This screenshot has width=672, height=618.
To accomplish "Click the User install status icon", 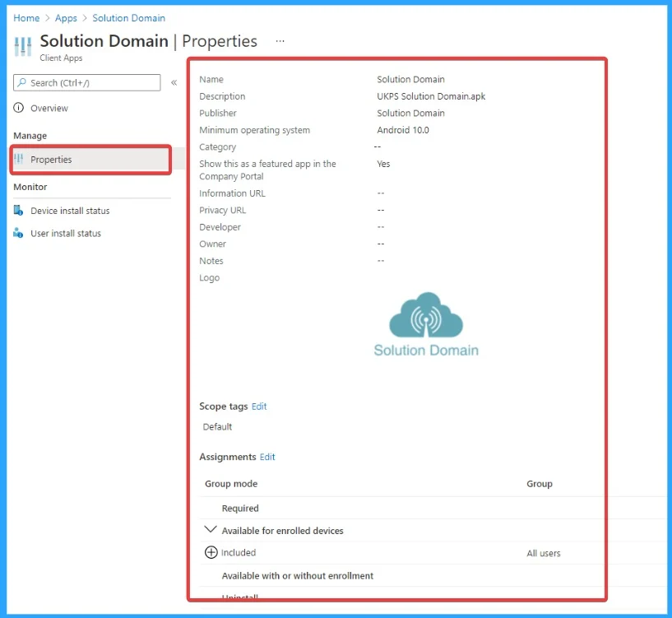I will pos(18,233).
